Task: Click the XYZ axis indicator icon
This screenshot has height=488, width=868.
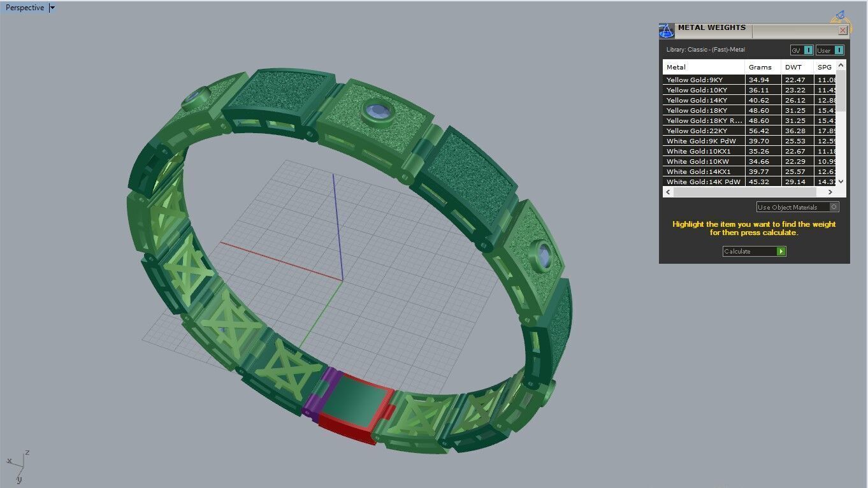Action: click(18, 466)
